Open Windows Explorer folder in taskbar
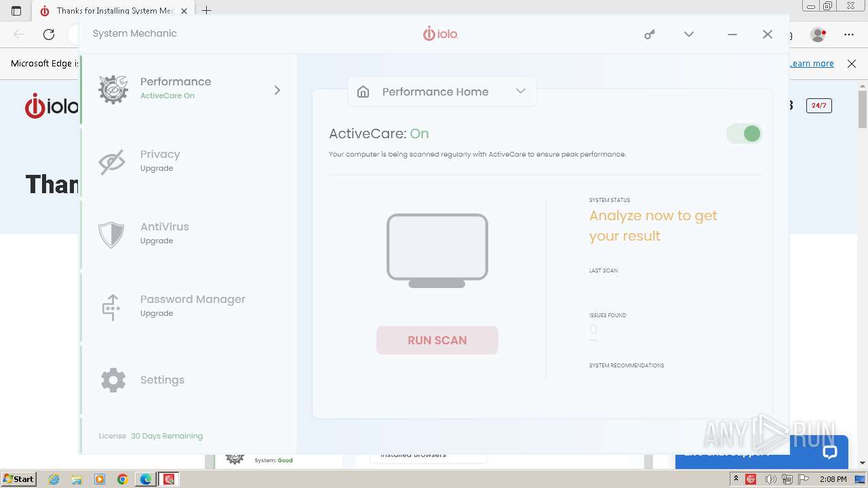 click(77, 479)
